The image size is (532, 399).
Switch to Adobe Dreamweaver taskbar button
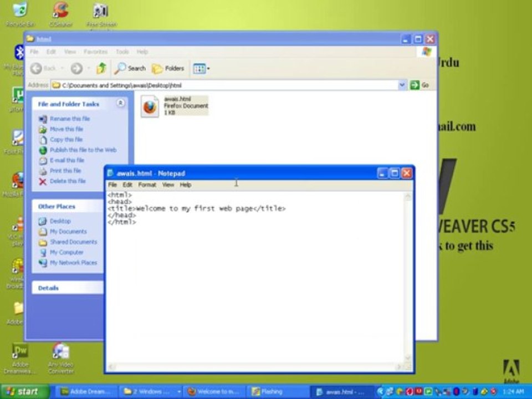click(x=85, y=392)
